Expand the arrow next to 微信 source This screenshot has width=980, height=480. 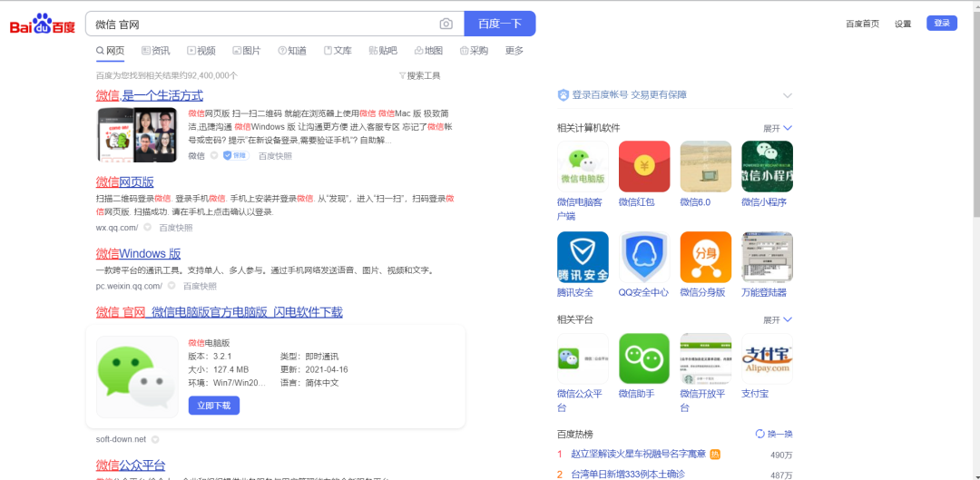pos(214,156)
